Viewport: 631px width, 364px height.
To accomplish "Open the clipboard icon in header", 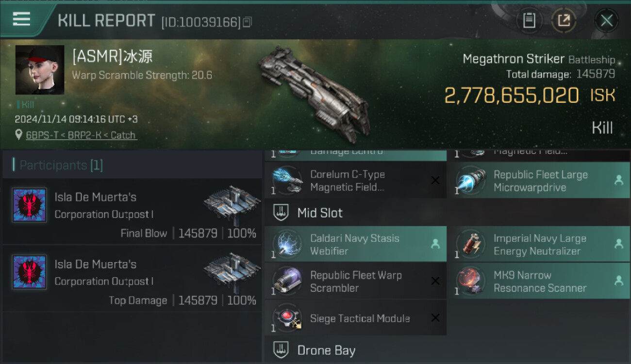I will pyautogui.click(x=529, y=20).
